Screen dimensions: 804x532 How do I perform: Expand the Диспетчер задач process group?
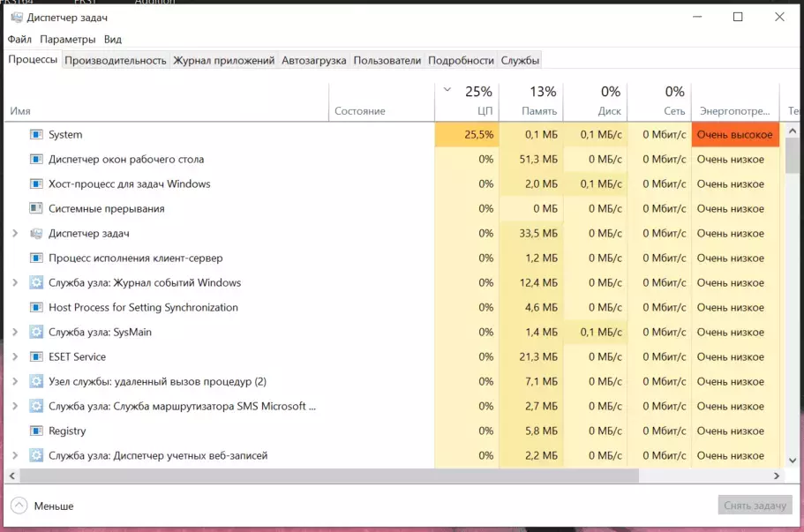15,233
